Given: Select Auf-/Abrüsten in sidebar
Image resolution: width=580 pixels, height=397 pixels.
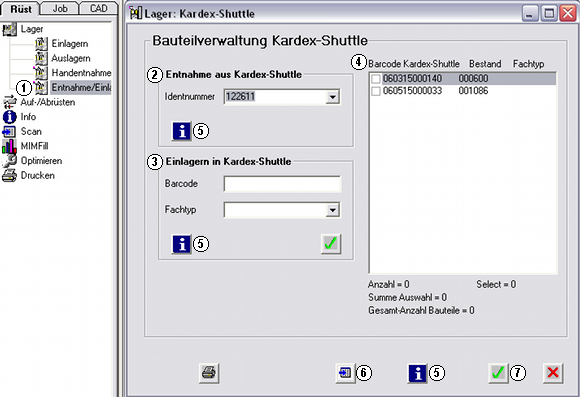Looking at the screenshot, I should 39,102.
